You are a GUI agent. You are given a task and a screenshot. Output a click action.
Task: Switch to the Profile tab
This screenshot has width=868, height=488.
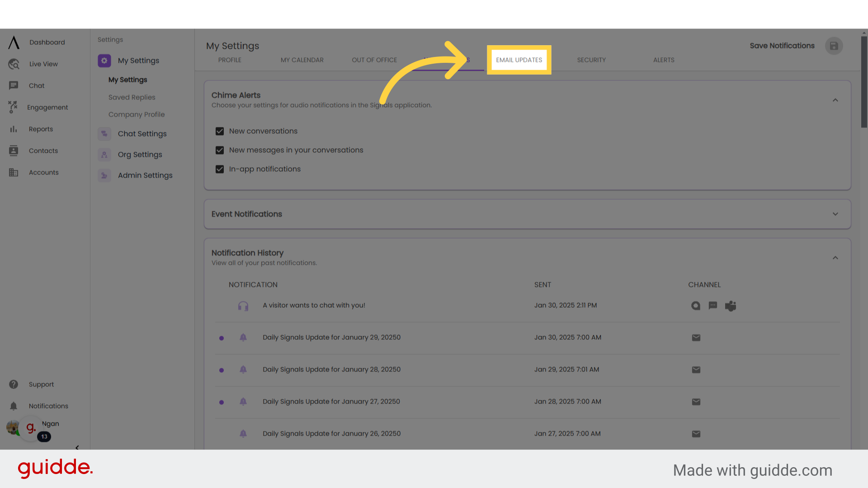[x=230, y=60]
